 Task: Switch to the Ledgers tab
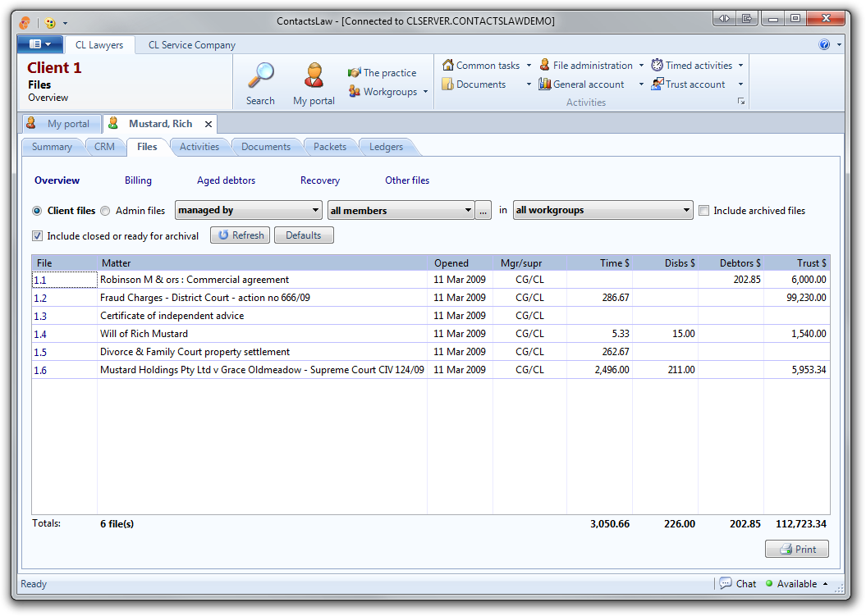(386, 147)
